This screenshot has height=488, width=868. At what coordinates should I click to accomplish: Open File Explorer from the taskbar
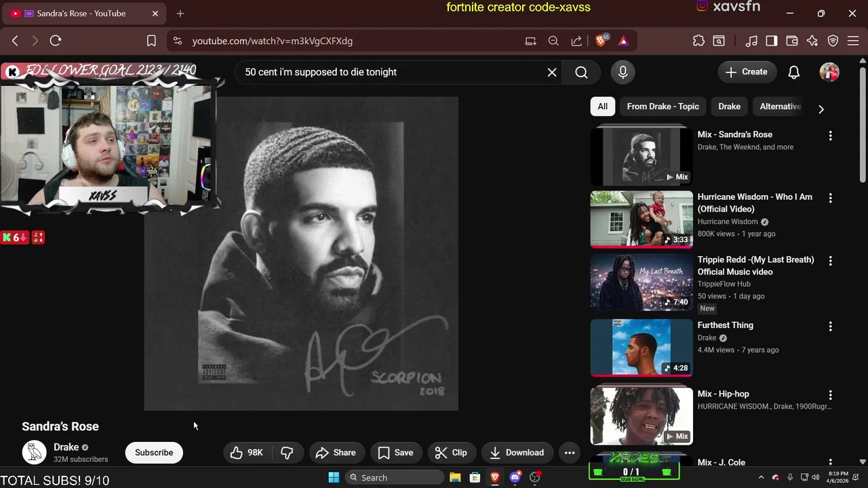[x=455, y=477]
